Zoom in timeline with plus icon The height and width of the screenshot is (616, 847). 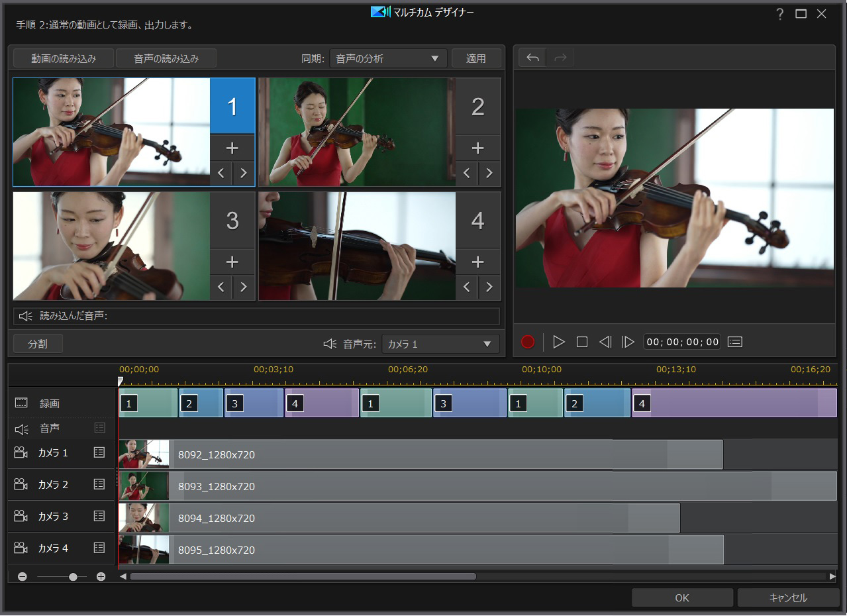tap(101, 577)
